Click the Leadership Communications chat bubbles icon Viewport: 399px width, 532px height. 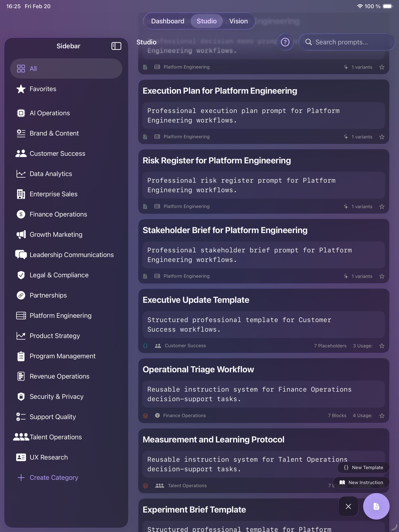pyautogui.click(x=21, y=255)
